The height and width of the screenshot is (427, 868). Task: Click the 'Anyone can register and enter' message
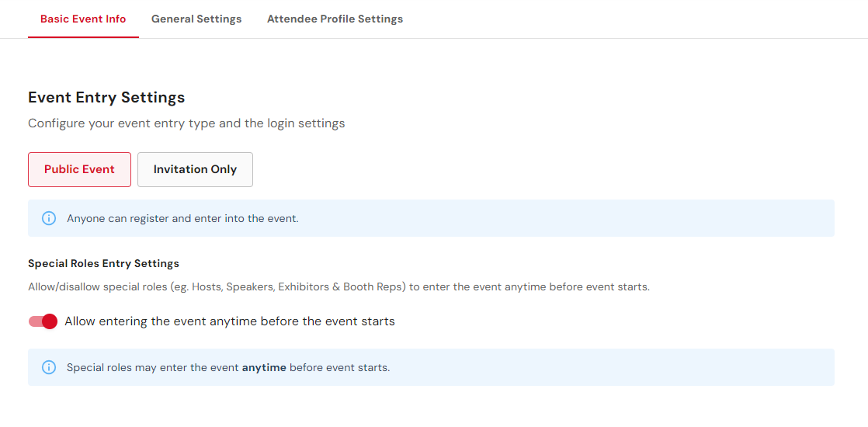click(182, 218)
